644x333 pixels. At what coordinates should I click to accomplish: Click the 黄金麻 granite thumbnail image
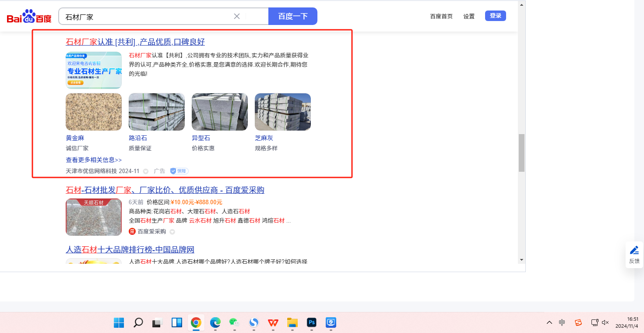pyautogui.click(x=94, y=112)
